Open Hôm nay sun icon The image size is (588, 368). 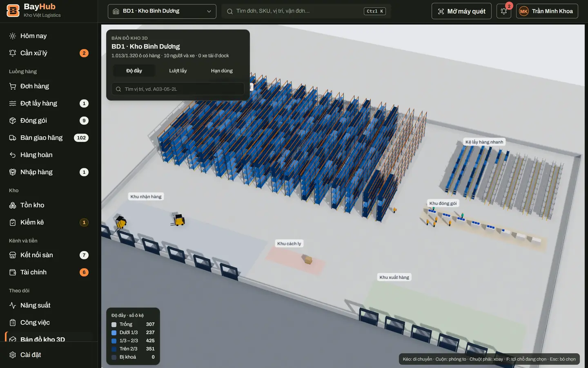click(13, 36)
